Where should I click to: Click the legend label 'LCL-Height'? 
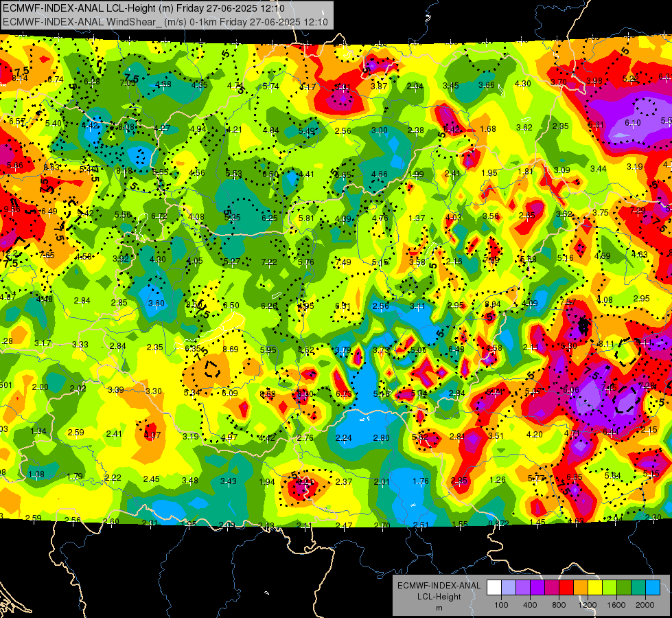point(439,597)
